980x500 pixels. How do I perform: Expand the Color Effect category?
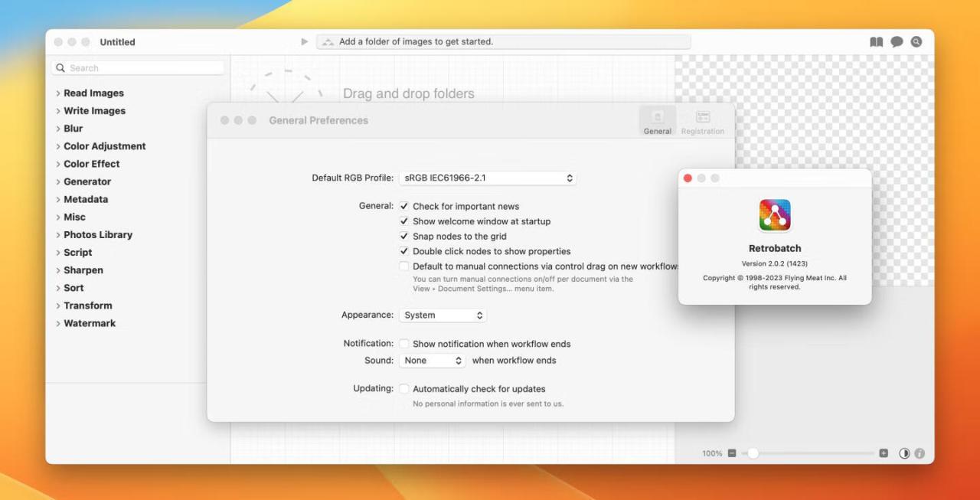(58, 164)
